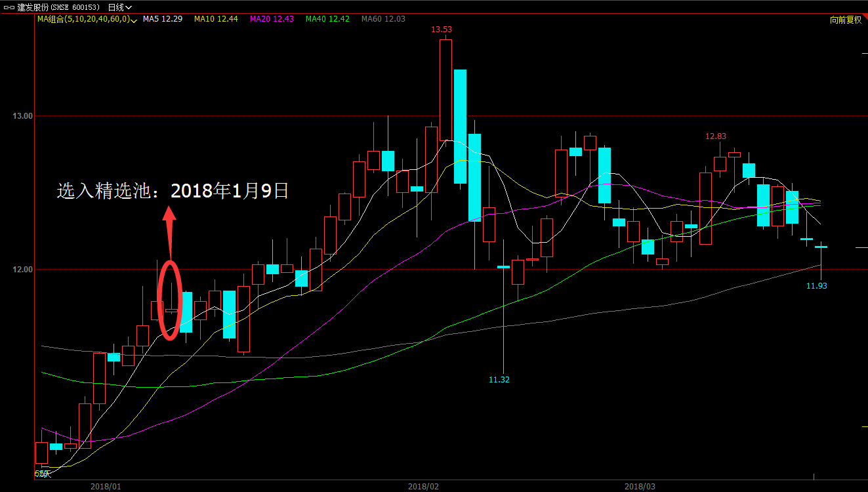Click the 向前复权 adjustment button
The width and height of the screenshot is (868, 492).
pyautogui.click(x=846, y=20)
